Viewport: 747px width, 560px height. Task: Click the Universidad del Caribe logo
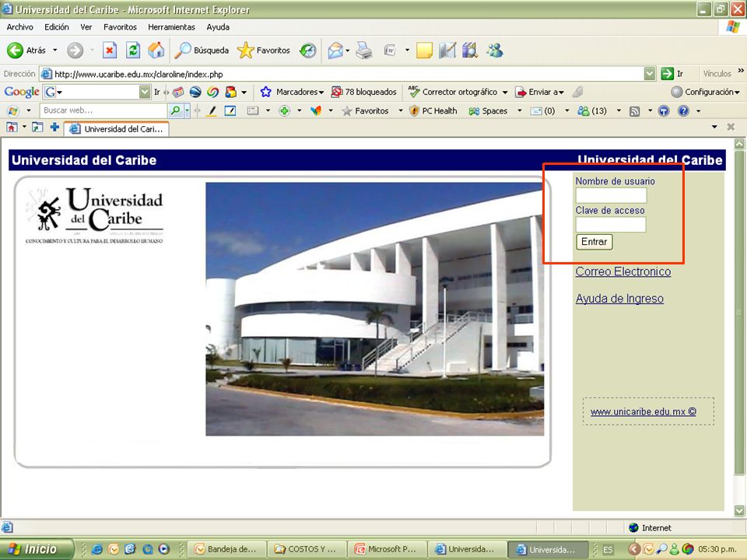click(x=94, y=215)
